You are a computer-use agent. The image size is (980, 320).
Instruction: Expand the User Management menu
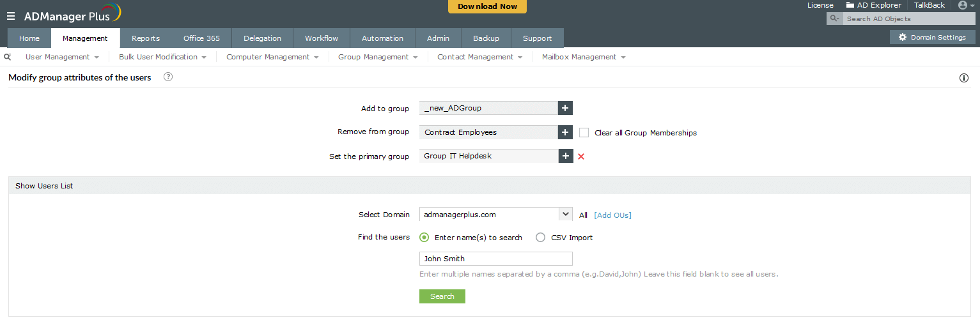click(x=62, y=57)
